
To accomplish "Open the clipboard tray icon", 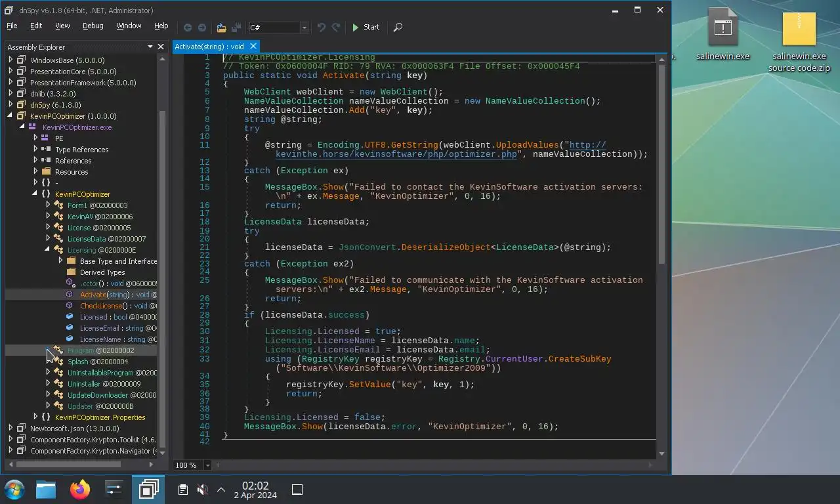I will (x=183, y=490).
